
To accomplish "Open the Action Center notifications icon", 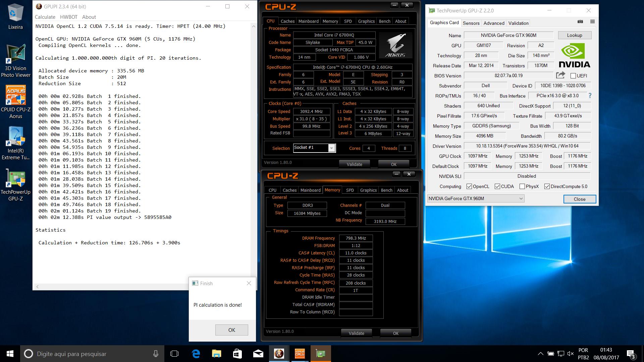I will 631,354.
